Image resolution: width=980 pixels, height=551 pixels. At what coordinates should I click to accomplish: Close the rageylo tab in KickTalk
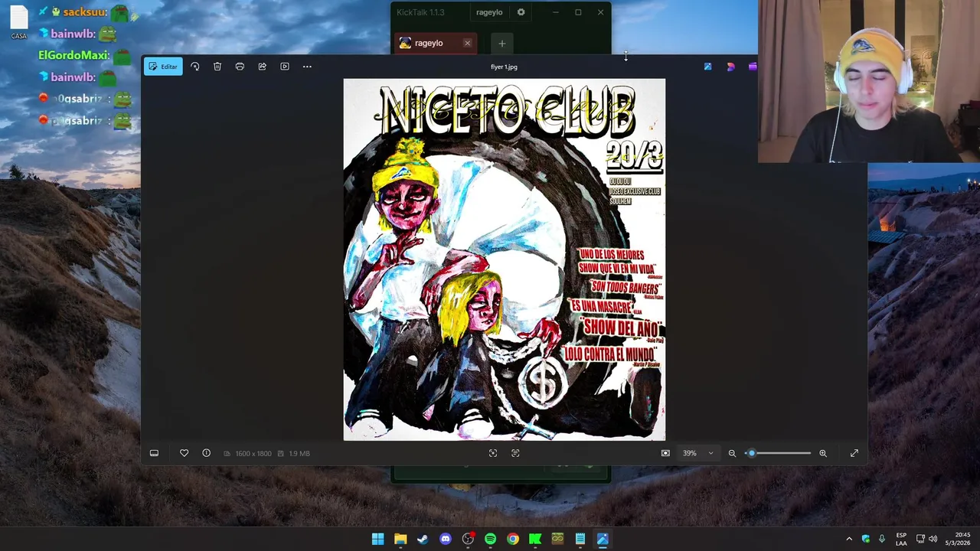[x=467, y=44]
